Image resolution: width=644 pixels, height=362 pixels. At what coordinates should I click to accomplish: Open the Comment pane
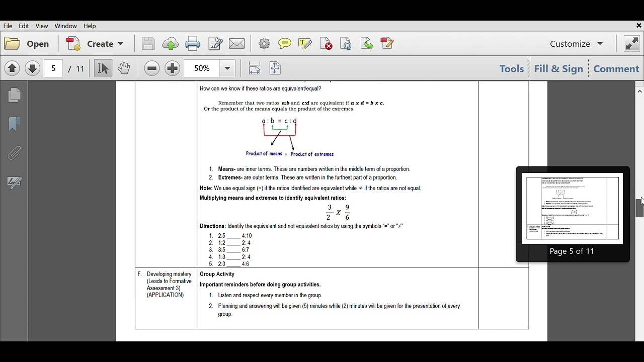pos(616,69)
